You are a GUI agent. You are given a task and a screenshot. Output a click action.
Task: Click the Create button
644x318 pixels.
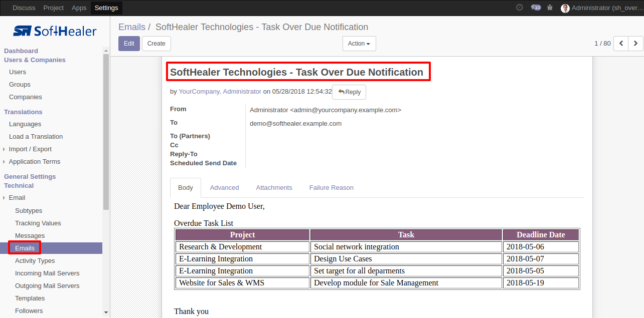[156, 44]
